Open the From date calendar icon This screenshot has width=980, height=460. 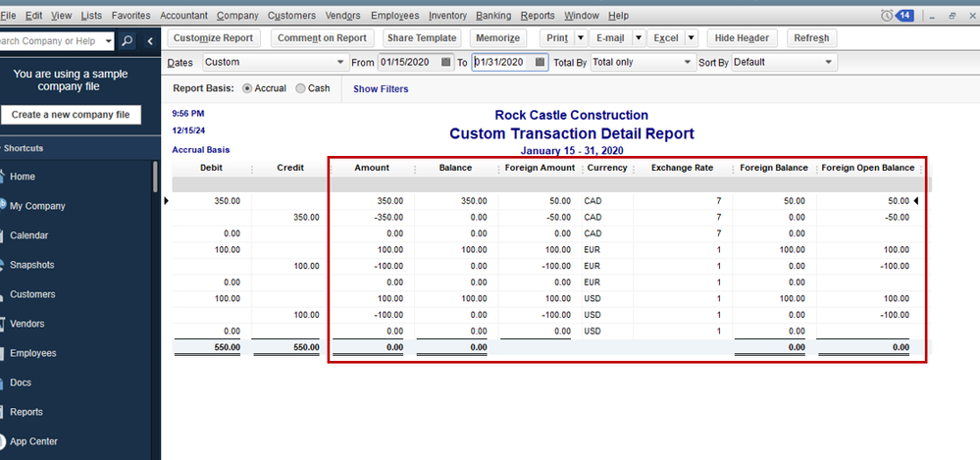(x=445, y=62)
